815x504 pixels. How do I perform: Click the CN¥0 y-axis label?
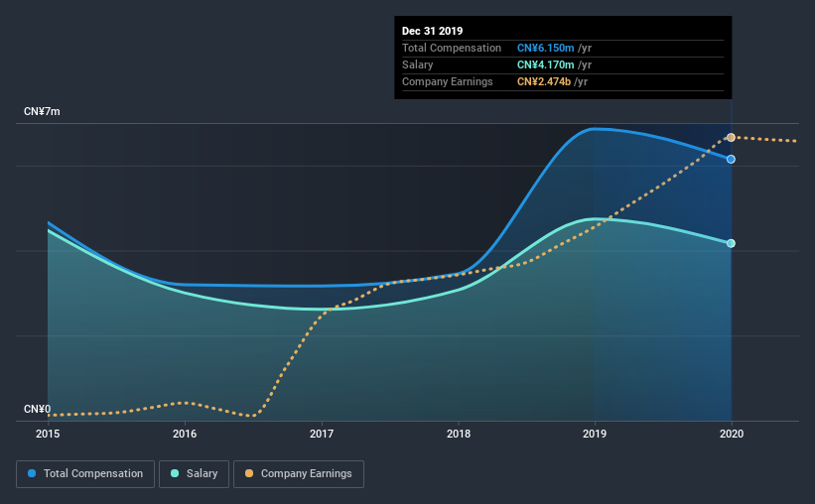click(x=38, y=409)
